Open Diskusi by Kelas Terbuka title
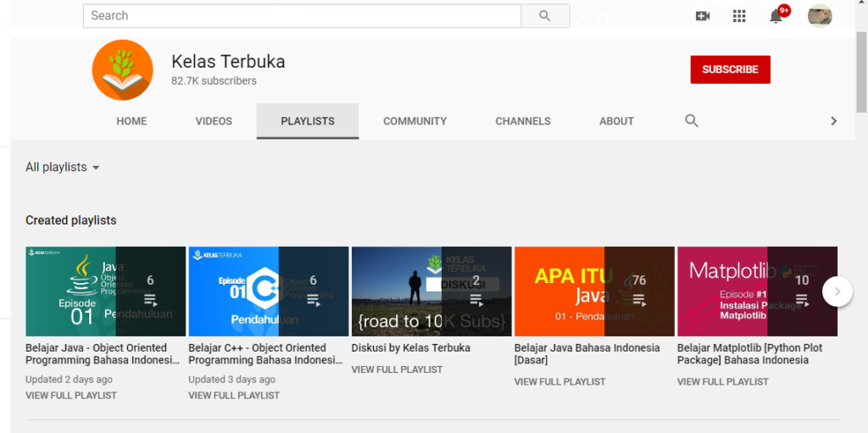This screenshot has height=433, width=868. coord(411,347)
